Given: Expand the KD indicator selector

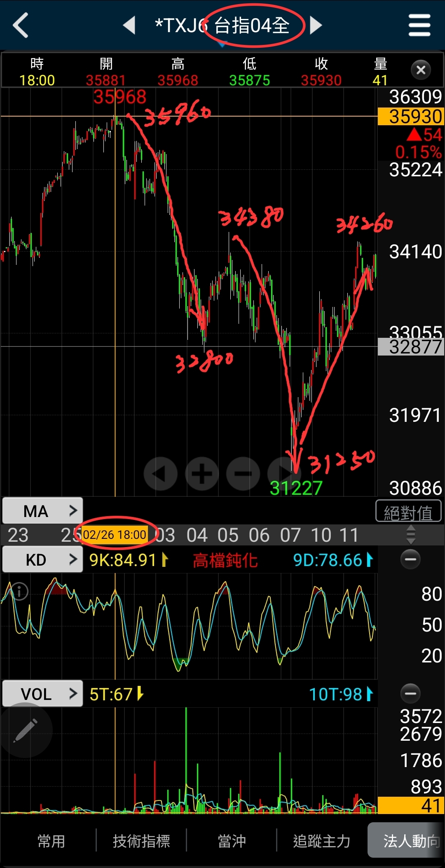Looking at the screenshot, I should (42, 559).
